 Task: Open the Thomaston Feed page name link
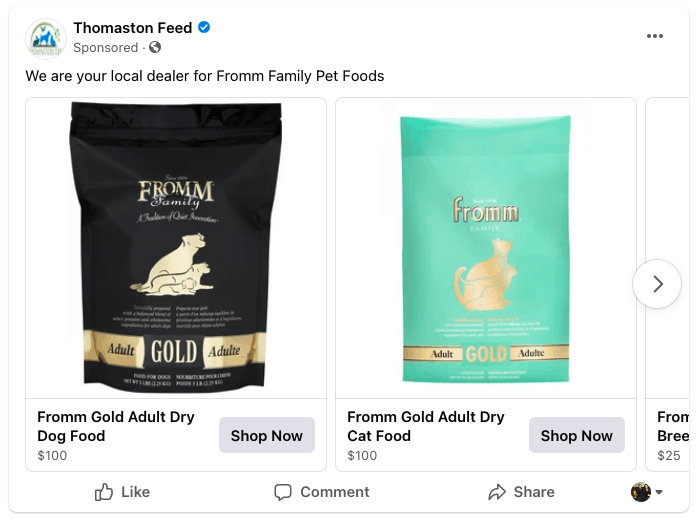[132, 28]
